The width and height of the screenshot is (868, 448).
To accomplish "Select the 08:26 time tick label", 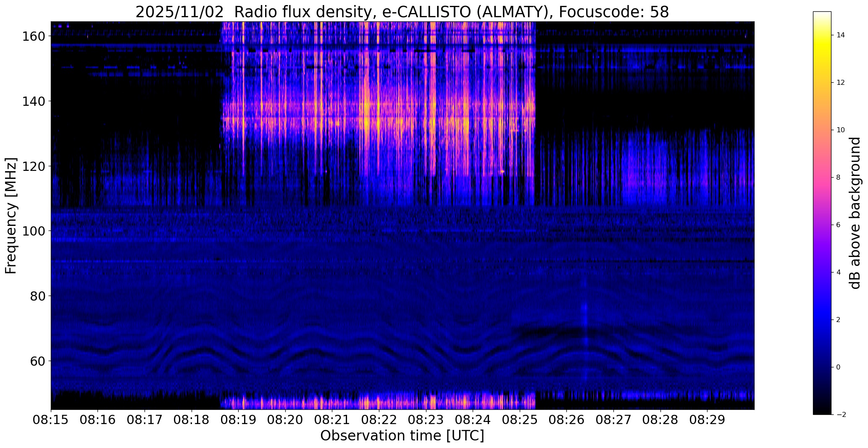I will (567, 419).
